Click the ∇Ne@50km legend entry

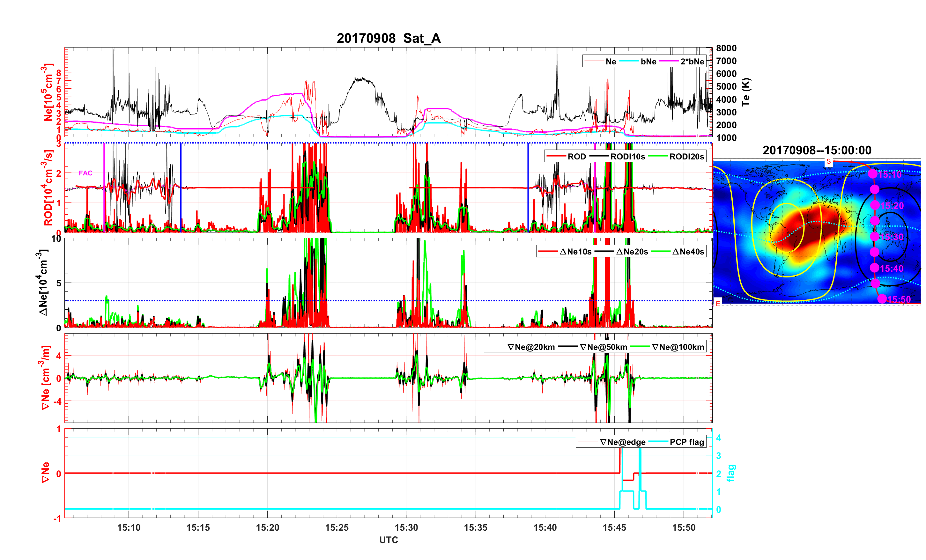coord(603,347)
